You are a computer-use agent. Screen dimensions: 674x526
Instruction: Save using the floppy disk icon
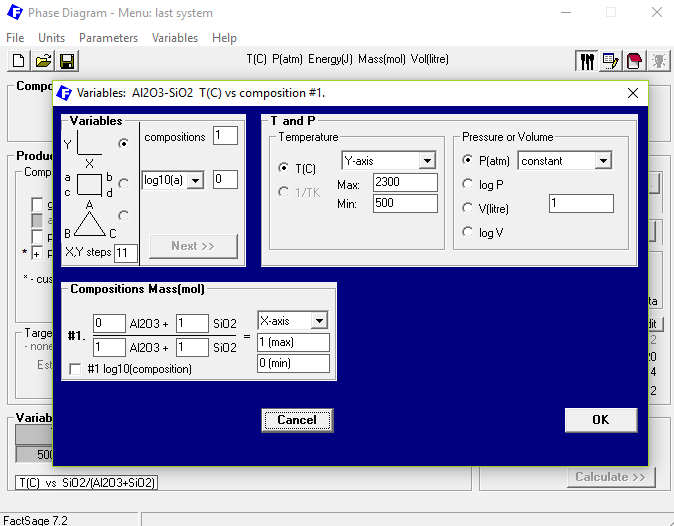click(67, 61)
